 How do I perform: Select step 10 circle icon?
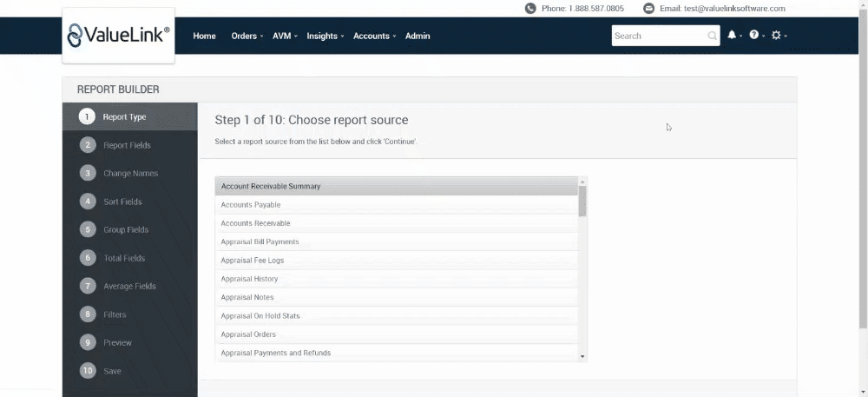click(x=88, y=370)
